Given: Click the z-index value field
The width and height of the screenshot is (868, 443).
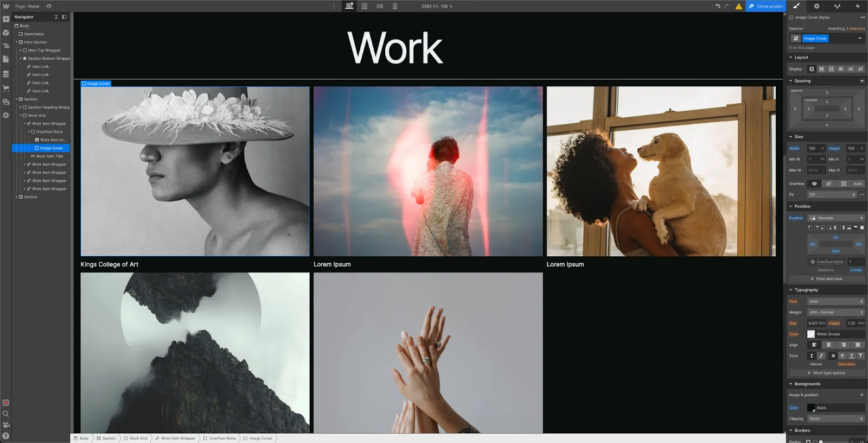Looking at the screenshot, I should pyautogui.click(x=857, y=262).
